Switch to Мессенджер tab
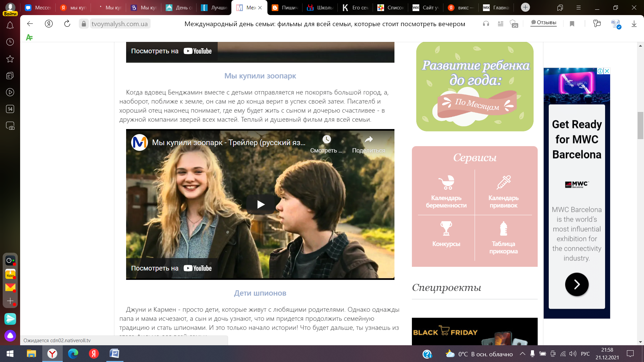644x362 pixels. tap(38, 7)
